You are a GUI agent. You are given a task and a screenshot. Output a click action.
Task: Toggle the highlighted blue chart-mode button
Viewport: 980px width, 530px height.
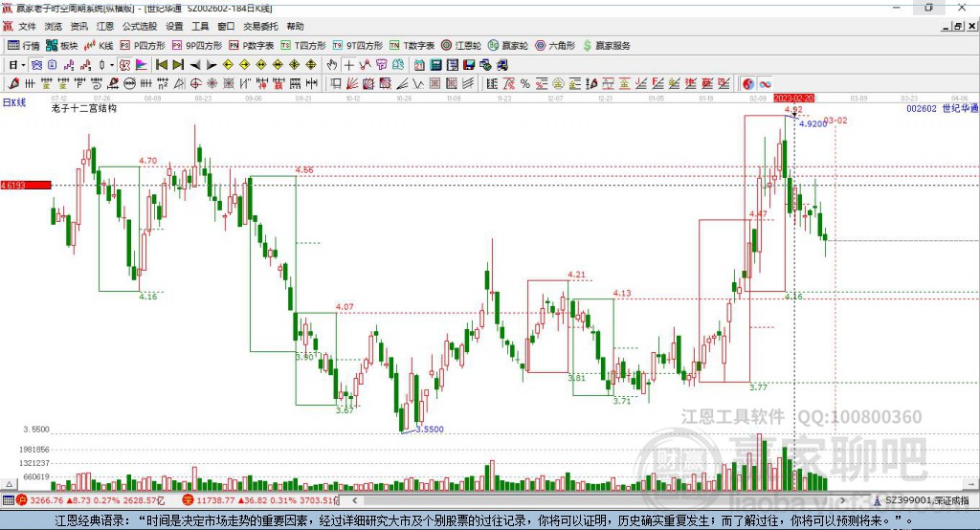pyautogui.click(x=37, y=65)
